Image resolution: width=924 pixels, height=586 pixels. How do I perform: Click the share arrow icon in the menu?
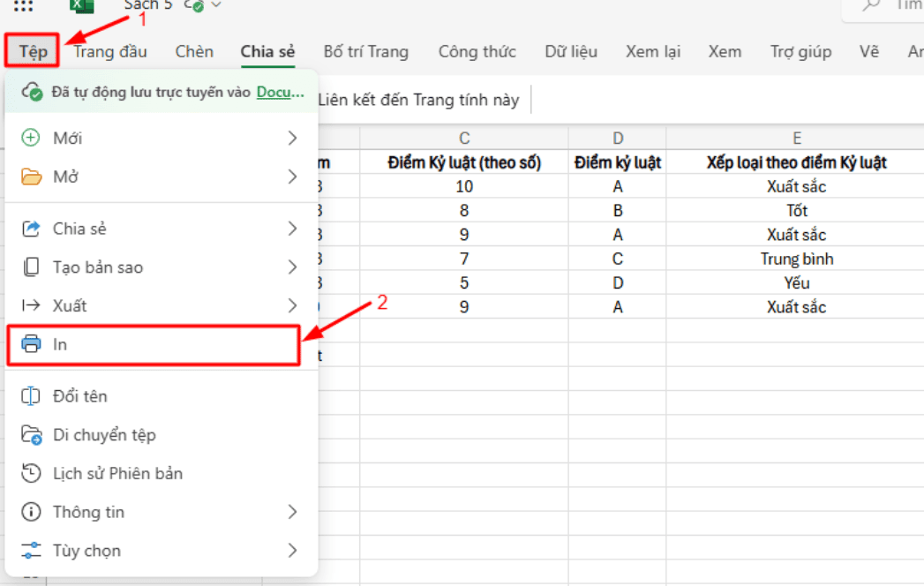[31, 229]
